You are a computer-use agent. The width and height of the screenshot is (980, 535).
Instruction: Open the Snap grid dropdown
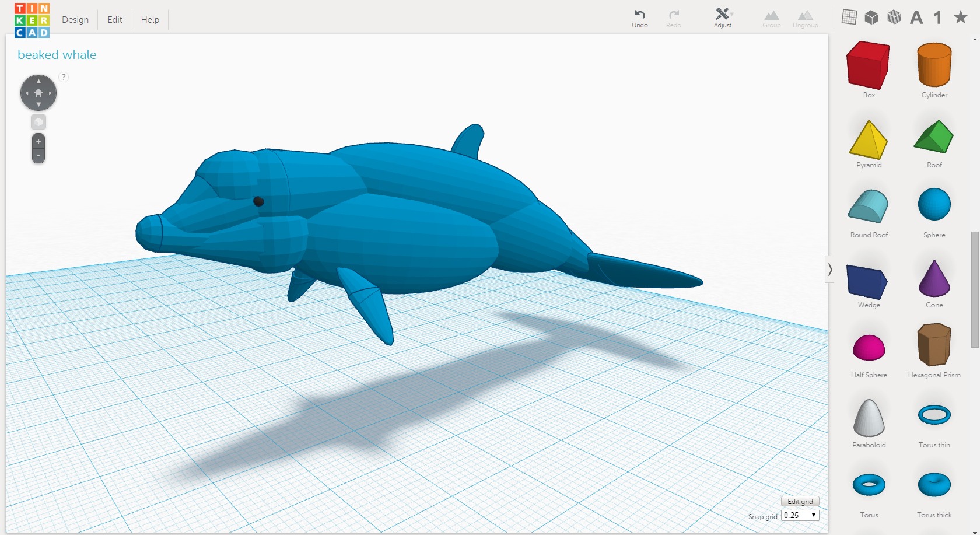pyautogui.click(x=800, y=515)
